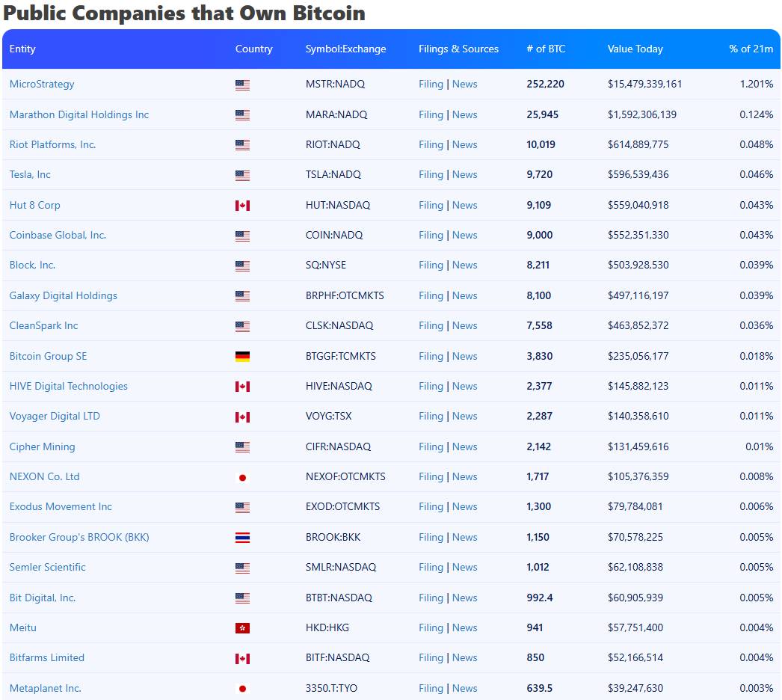Sort by the Symbol:Exchange column header
This screenshot has height=700, width=782.
coord(345,49)
